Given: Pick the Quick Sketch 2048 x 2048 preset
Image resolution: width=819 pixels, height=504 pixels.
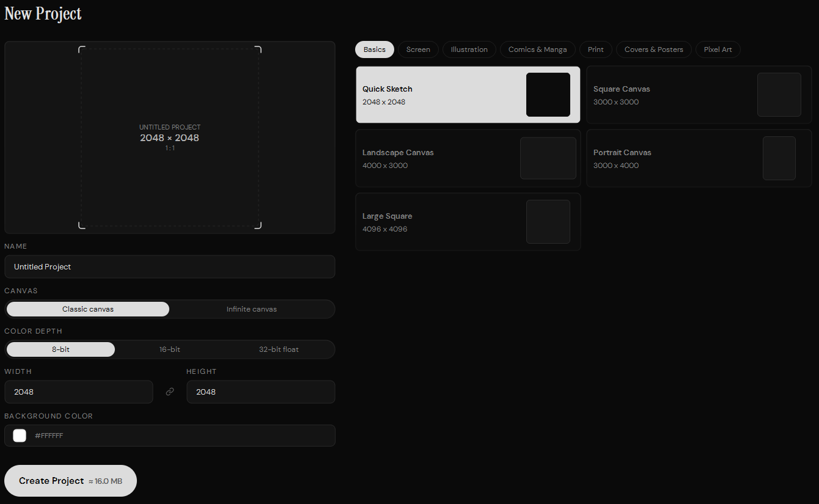Looking at the screenshot, I should coord(468,95).
